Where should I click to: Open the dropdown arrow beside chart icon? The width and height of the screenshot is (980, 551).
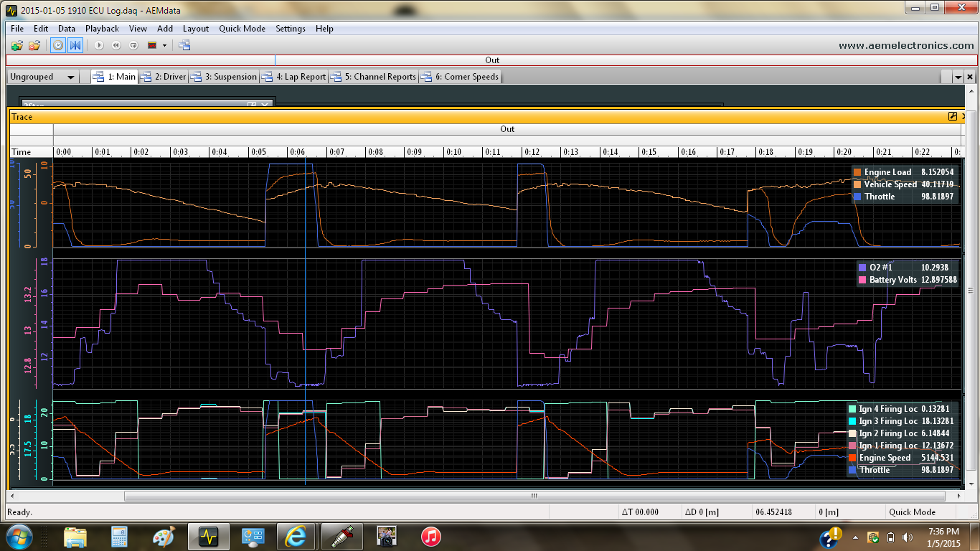pyautogui.click(x=164, y=45)
